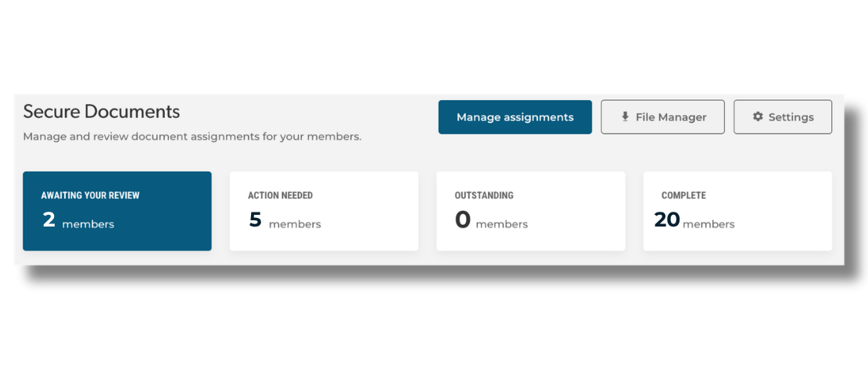Click 'members' text in the Complete card
This screenshot has height=389, width=868.
point(708,225)
